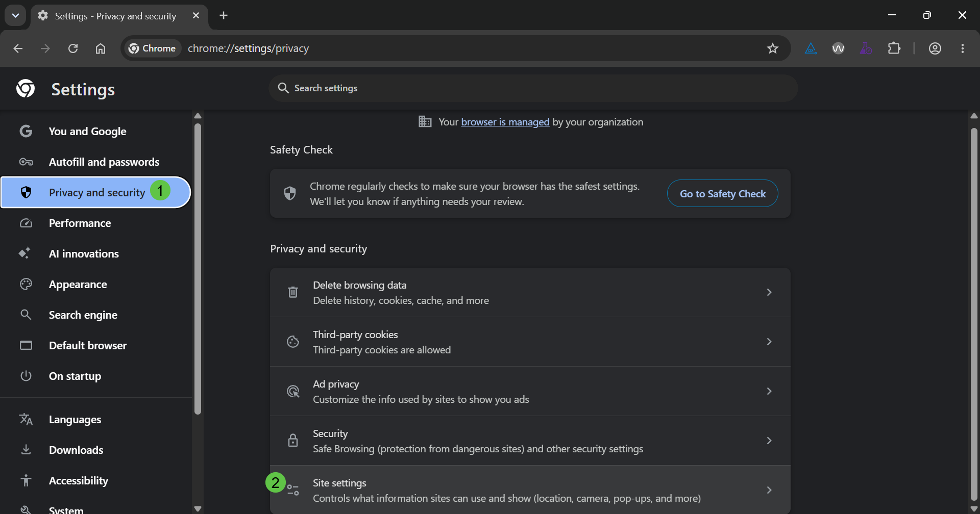Open Autofill and passwords section
The image size is (980, 514).
point(95,162)
